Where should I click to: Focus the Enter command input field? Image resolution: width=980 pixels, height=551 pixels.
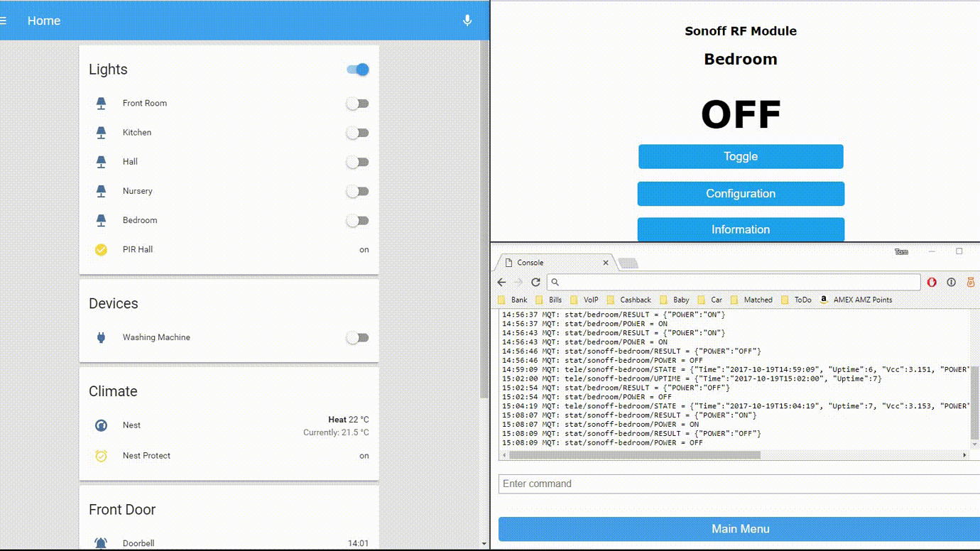click(x=739, y=484)
